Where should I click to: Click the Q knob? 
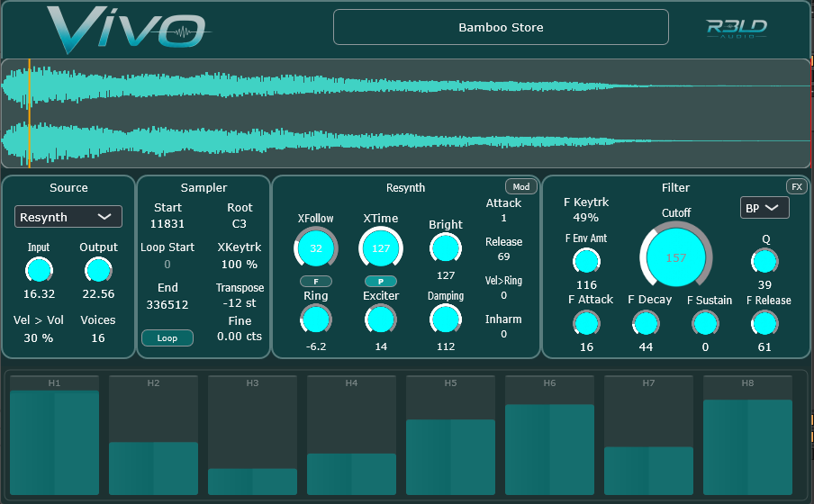coord(764,261)
